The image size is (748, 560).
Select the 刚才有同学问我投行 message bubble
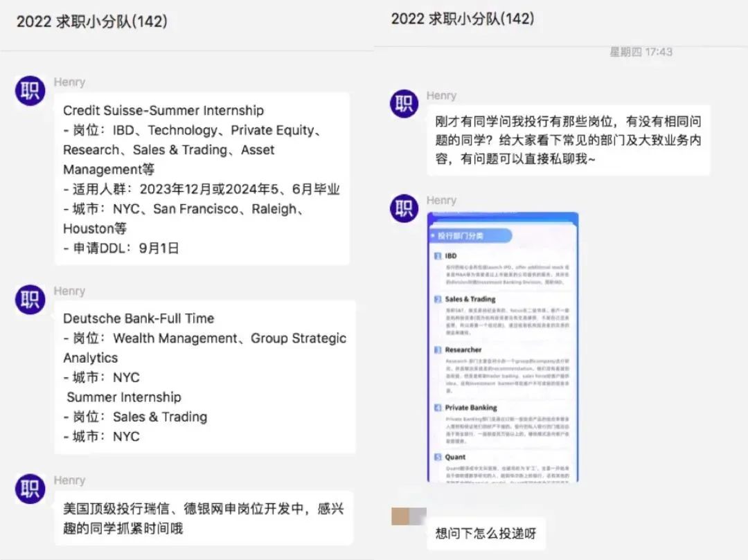(x=569, y=140)
